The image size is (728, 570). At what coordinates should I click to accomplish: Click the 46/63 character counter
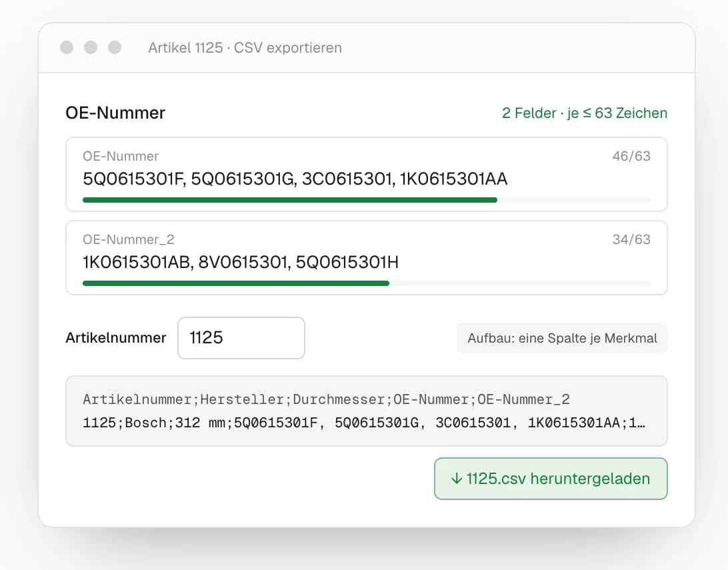click(631, 156)
